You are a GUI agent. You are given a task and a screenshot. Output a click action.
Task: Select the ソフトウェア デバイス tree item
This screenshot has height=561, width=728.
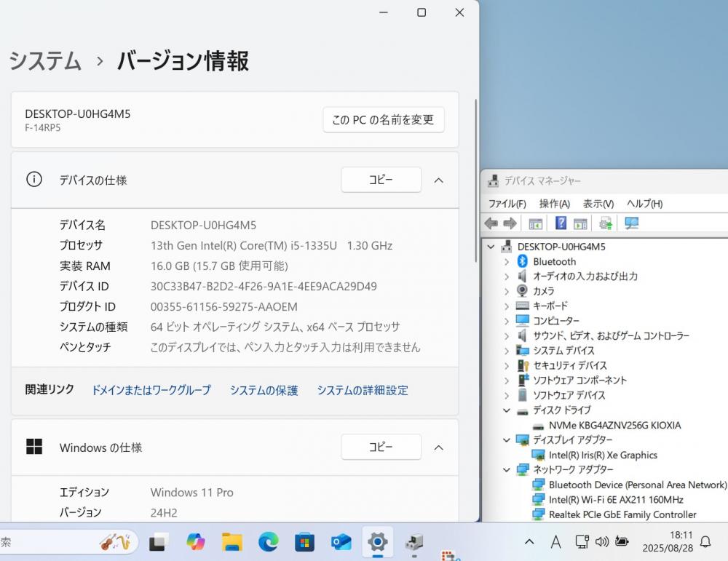(569, 395)
